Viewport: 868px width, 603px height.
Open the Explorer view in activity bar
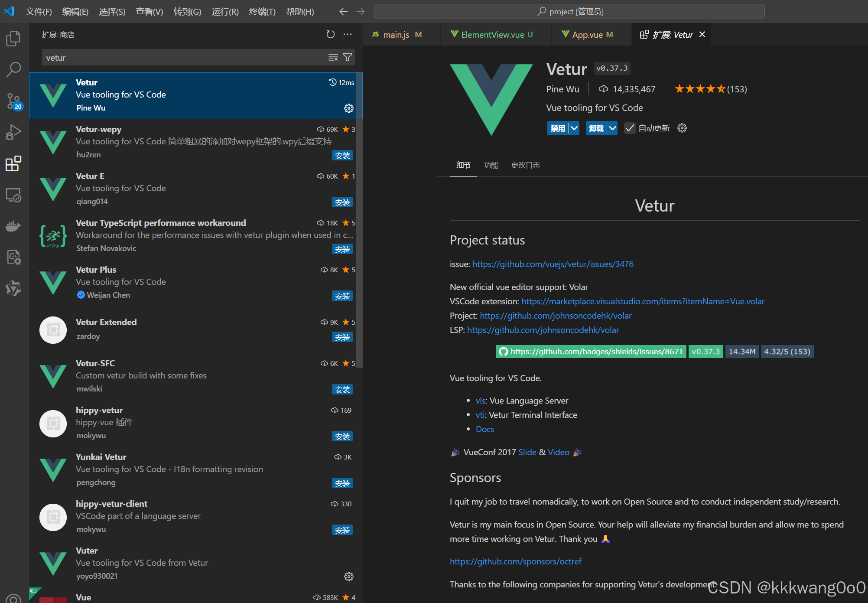point(13,39)
